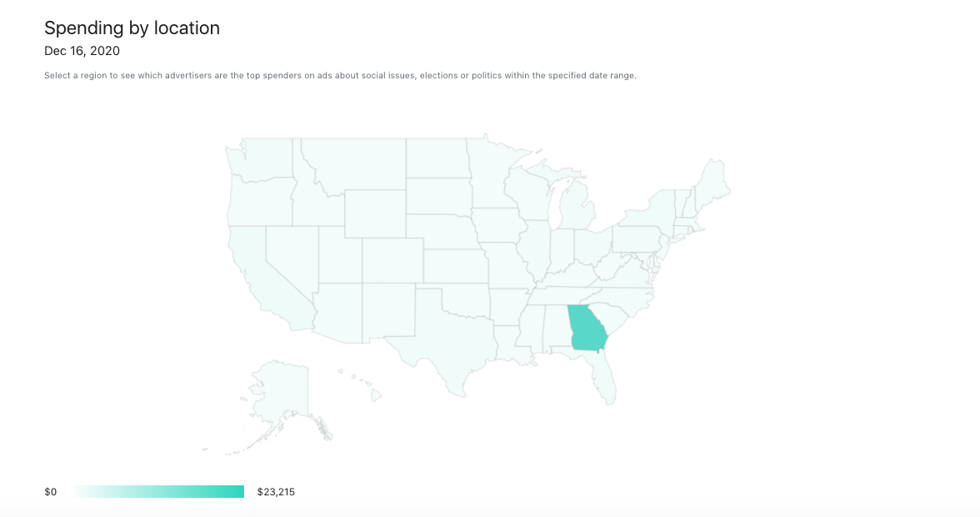Pick Nevada on the spending map
Image resolution: width=980 pixels, height=517 pixels.
tap(287, 258)
